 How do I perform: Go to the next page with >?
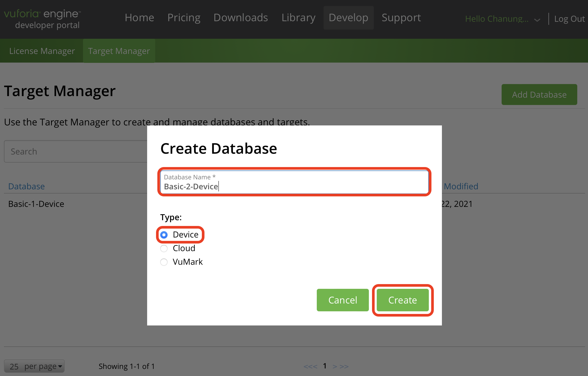pos(335,366)
